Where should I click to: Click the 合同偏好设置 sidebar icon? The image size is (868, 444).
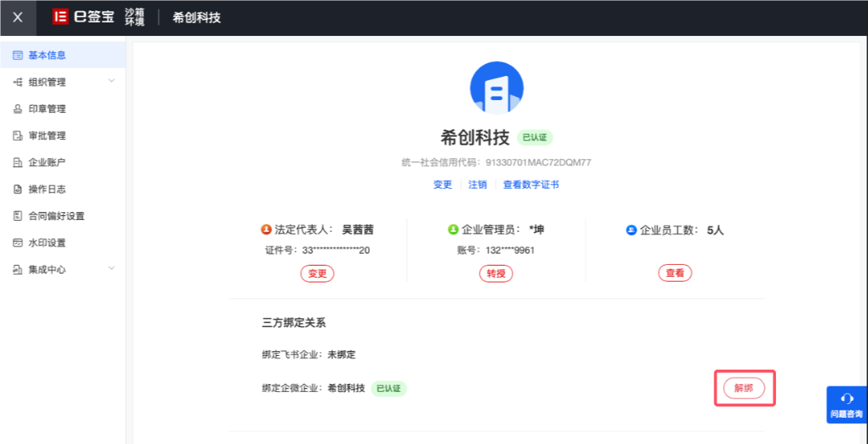tap(17, 216)
